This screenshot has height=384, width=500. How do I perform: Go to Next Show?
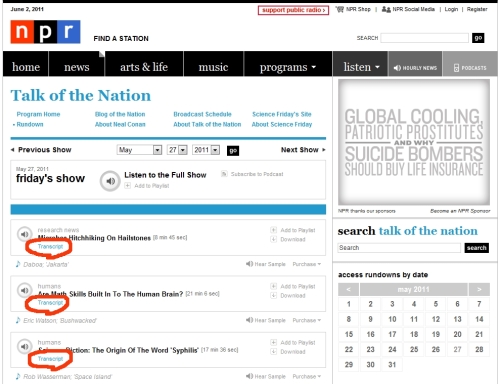pos(303,150)
